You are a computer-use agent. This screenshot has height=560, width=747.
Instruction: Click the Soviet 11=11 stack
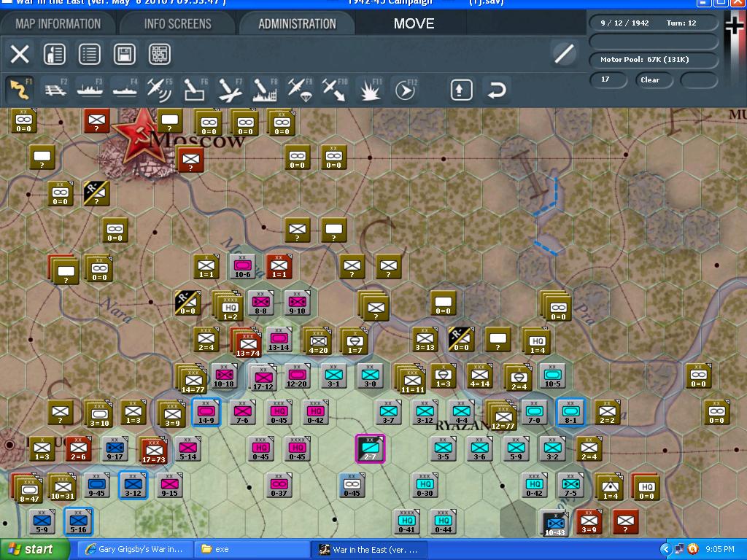tap(411, 379)
